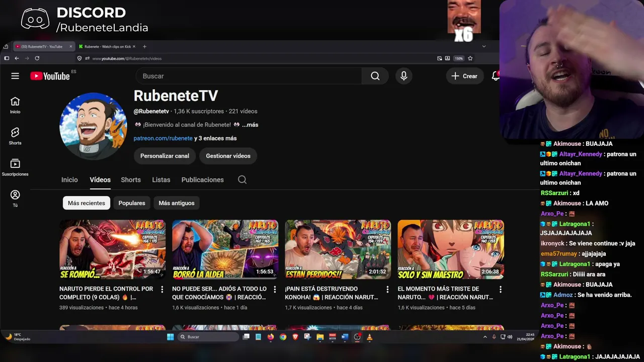This screenshot has height=362, width=644.
Task: Open a new browser tab
Action: tap(144, 46)
